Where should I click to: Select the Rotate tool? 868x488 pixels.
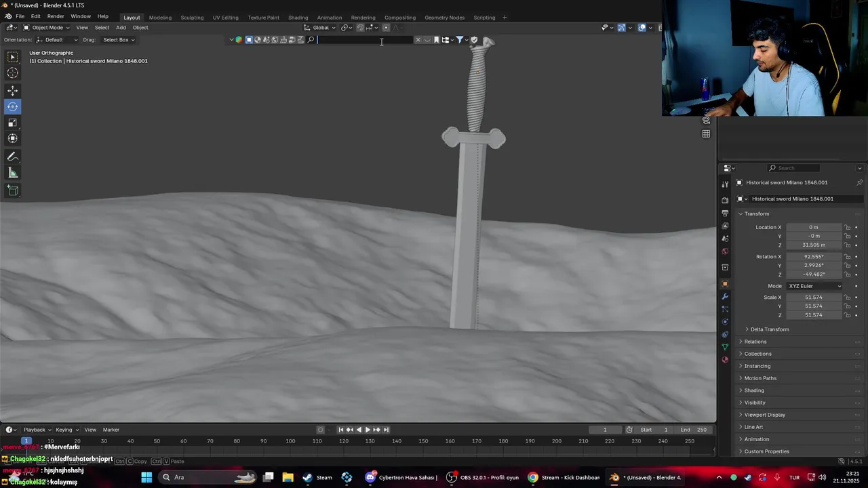[12, 106]
